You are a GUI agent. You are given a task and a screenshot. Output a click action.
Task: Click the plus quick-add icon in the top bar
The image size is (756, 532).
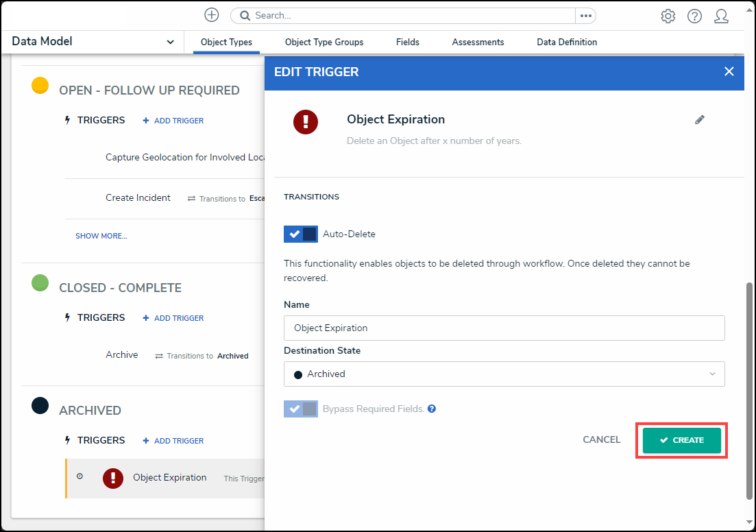tap(212, 15)
